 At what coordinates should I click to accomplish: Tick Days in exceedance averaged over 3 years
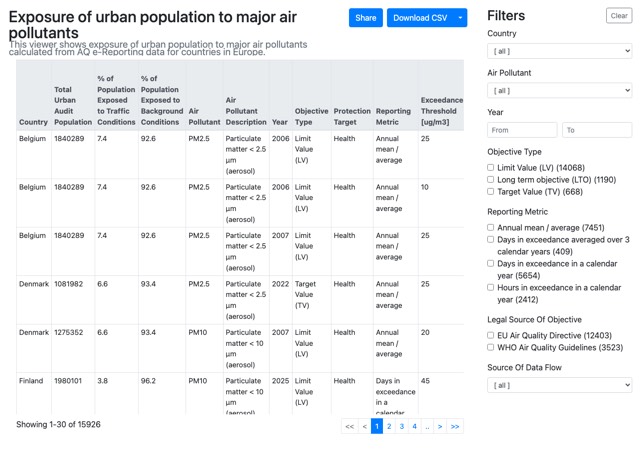[x=491, y=239]
